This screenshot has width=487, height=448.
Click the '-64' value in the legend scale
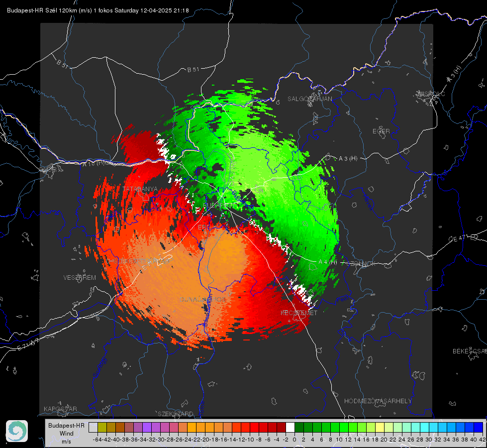point(97,440)
